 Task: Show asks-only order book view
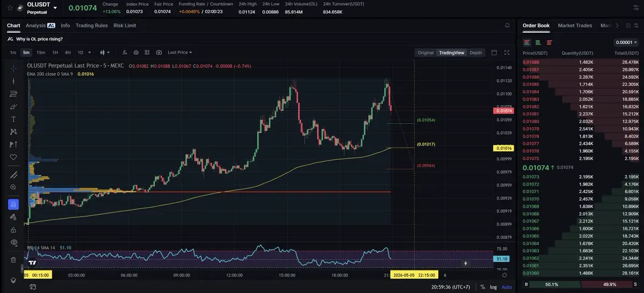pos(549,42)
